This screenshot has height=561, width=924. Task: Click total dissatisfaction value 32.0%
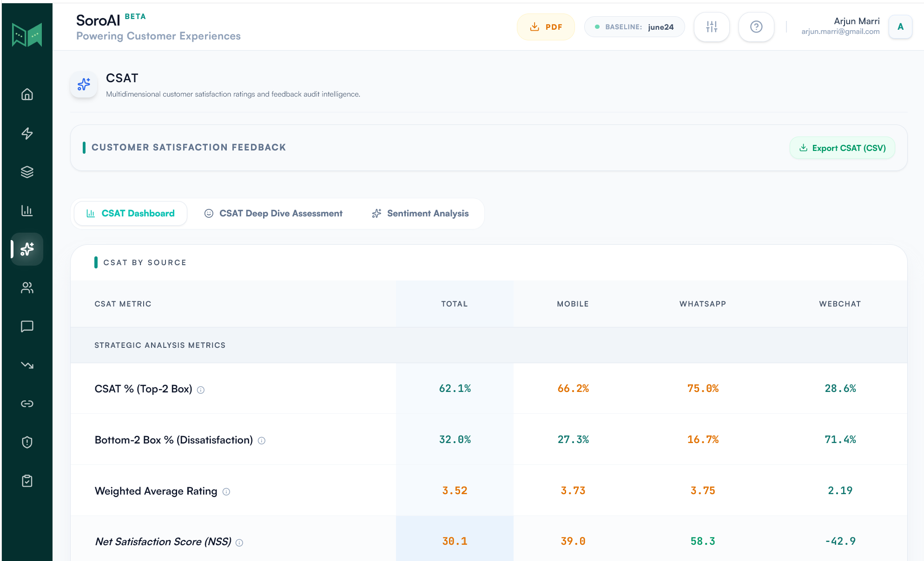coord(455,440)
